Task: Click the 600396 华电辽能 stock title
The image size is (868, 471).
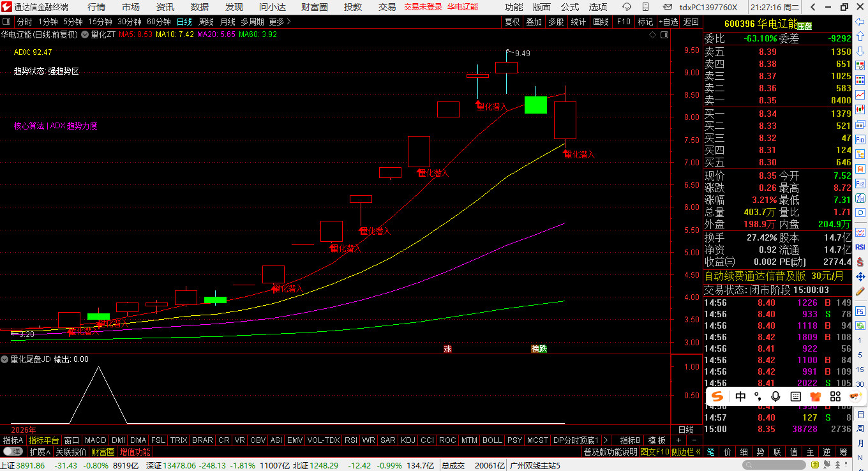Action: pyautogui.click(x=761, y=24)
